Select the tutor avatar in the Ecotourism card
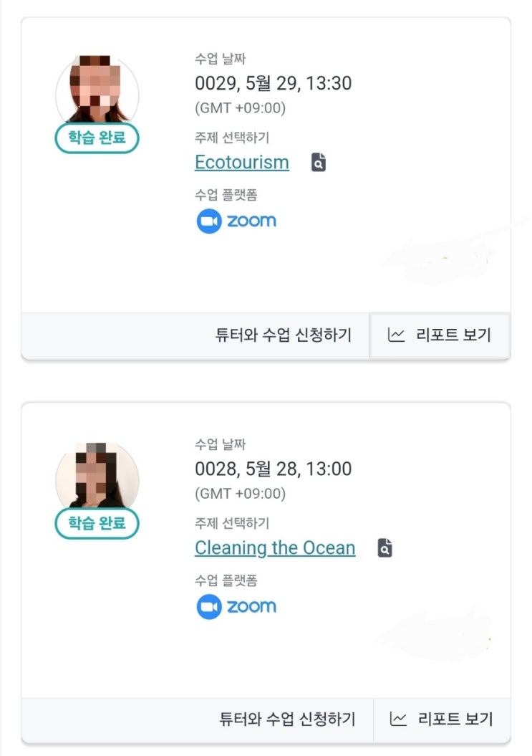This screenshot has width=532, height=756. pyautogui.click(x=97, y=90)
